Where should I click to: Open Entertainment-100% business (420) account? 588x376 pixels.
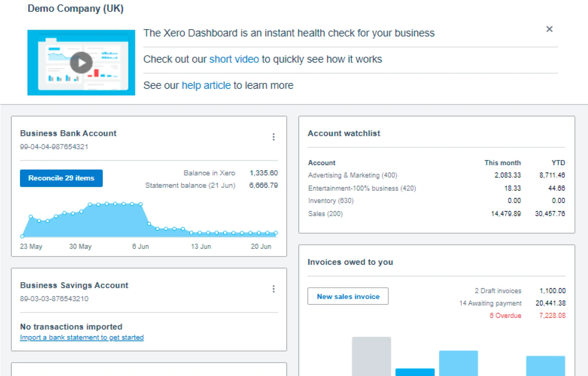pyautogui.click(x=362, y=188)
